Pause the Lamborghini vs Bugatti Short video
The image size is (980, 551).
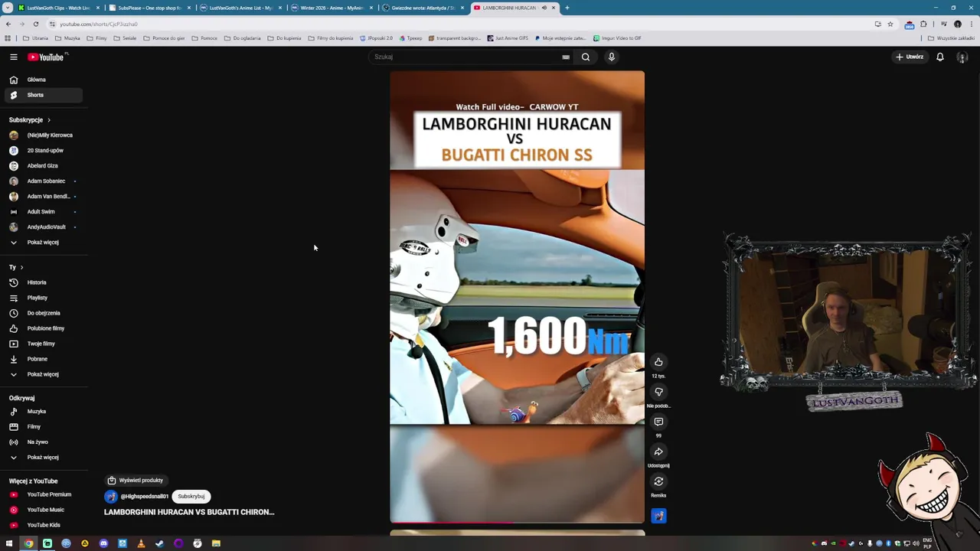click(x=517, y=297)
